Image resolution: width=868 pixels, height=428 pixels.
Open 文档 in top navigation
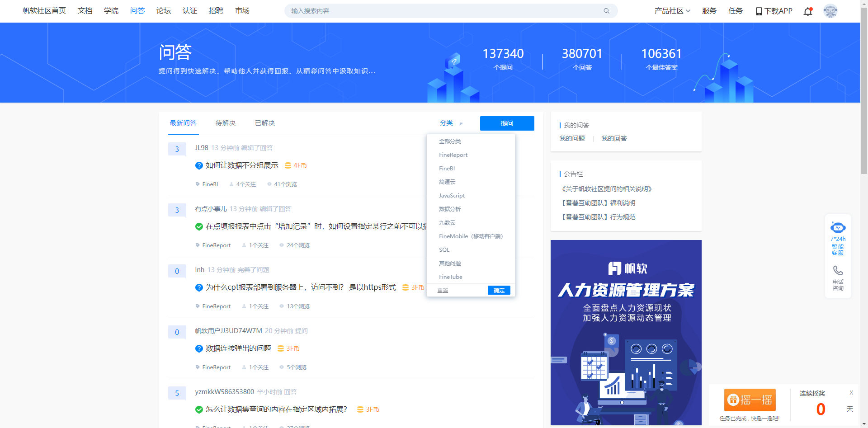pos(85,11)
